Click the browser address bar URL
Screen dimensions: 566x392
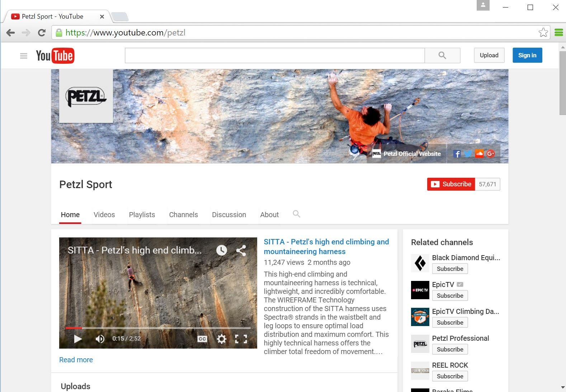126,33
